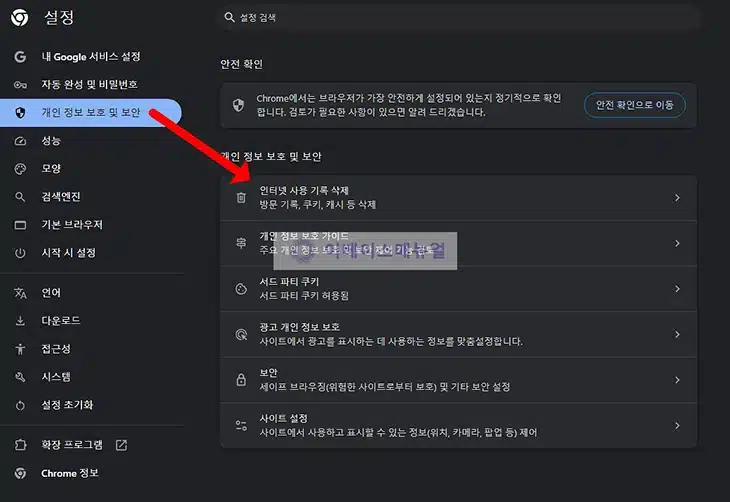The image size is (730, 502).
Task: Click the search magnifier icon in 설정 검색
Action: click(229, 18)
